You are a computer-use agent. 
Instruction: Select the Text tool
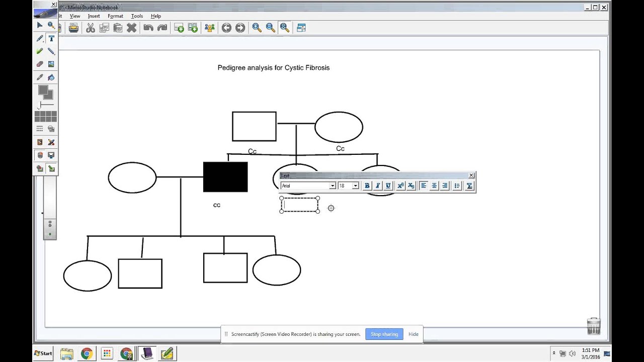pyautogui.click(x=51, y=38)
